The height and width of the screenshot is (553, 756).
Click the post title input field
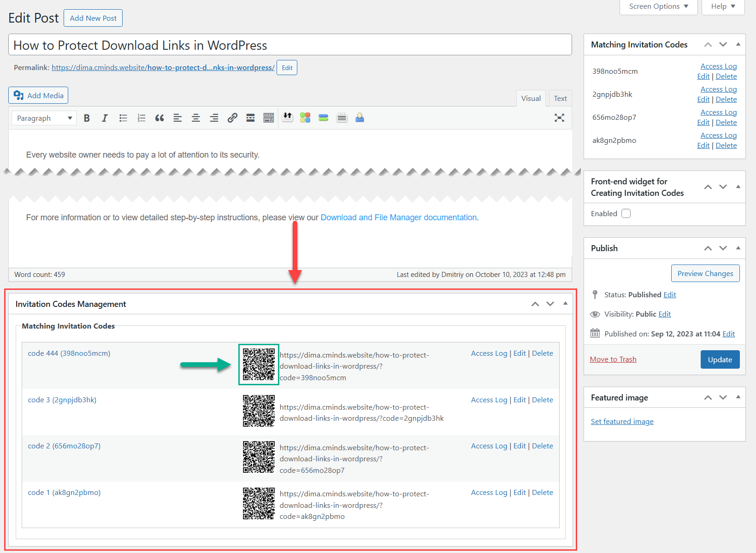[x=290, y=45]
